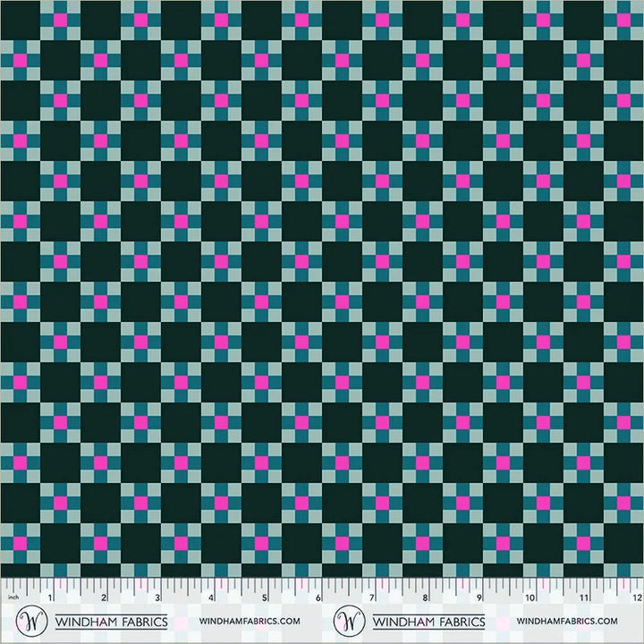Click the left Windham Fabrics W logo
Screen dimensions: 644x644
pos(31,621)
